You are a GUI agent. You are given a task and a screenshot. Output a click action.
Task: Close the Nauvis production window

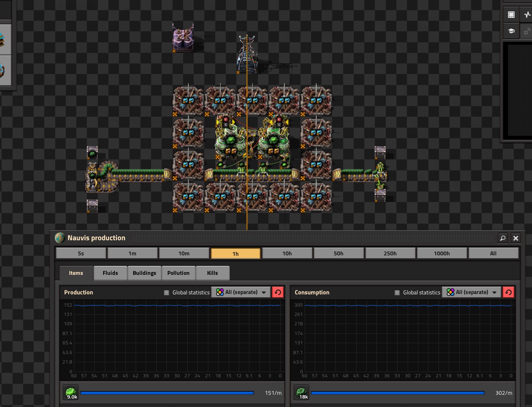pyautogui.click(x=516, y=238)
